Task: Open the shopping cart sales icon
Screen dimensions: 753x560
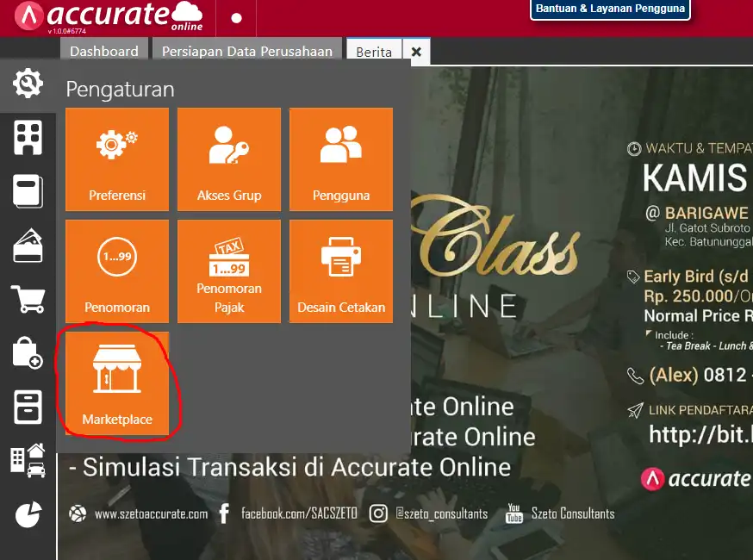Action: [x=28, y=299]
